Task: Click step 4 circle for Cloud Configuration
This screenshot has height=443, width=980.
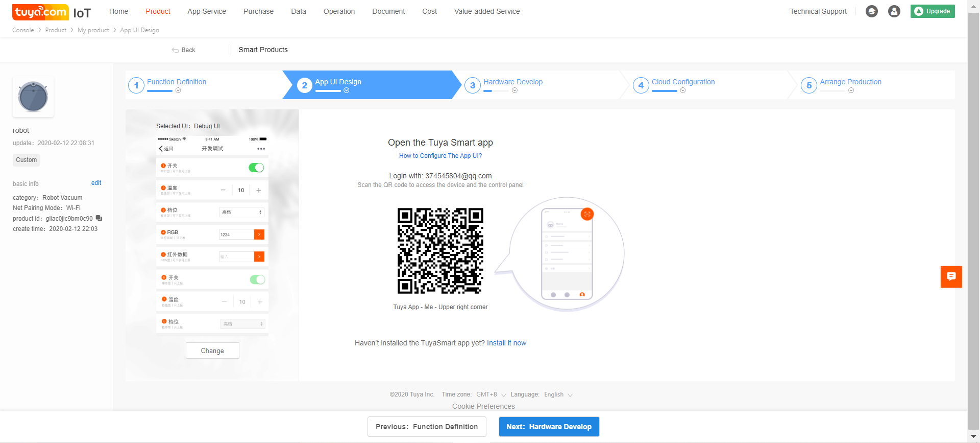Action: click(x=641, y=85)
